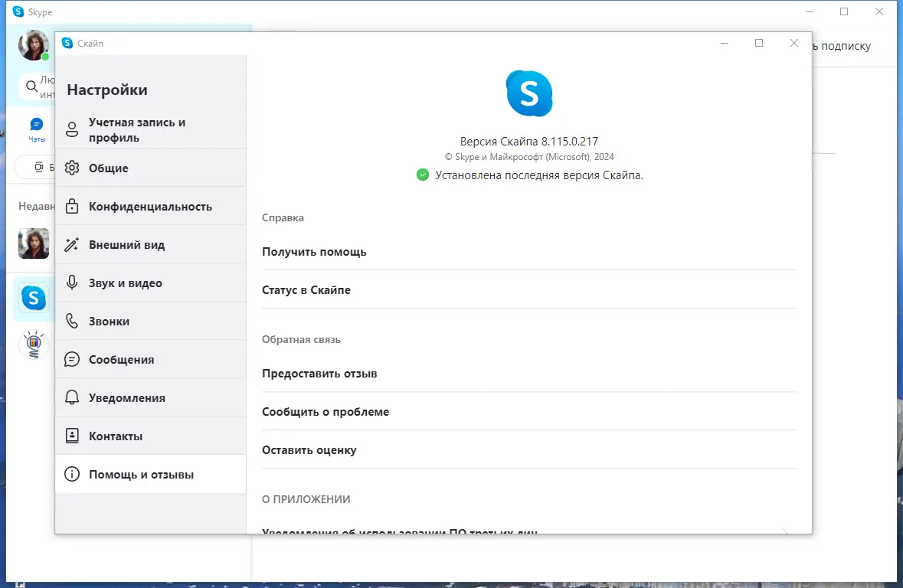Open the contact photo chat in the recent list
The height and width of the screenshot is (588, 903).
tap(34, 243)
